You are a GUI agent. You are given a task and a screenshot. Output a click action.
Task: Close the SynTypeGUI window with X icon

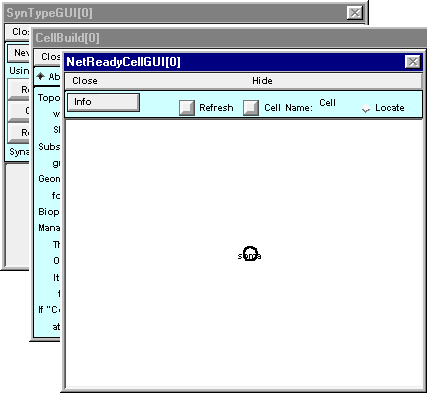coord(355,13)
